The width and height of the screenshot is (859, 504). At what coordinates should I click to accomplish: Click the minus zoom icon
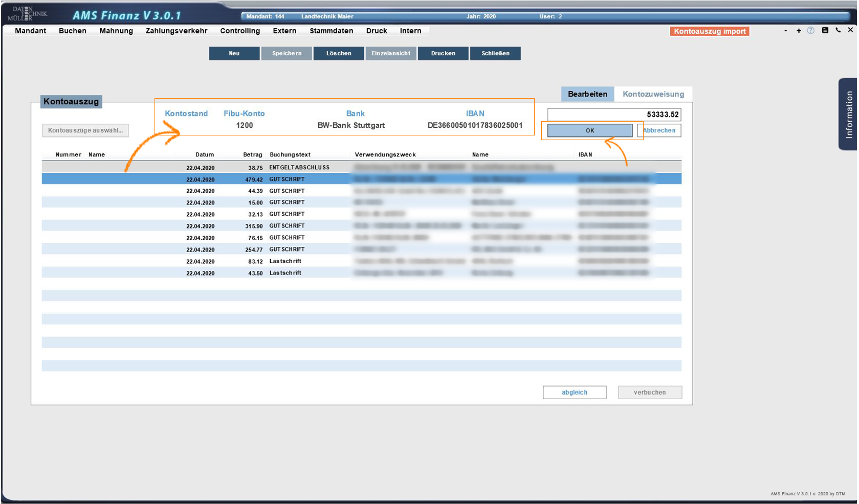click(785, 31)
